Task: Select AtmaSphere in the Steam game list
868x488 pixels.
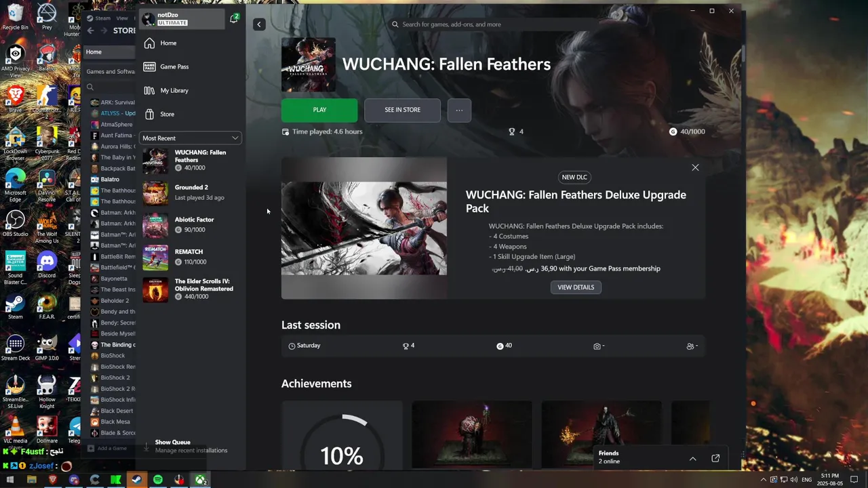Action: [x=116, y=125]
